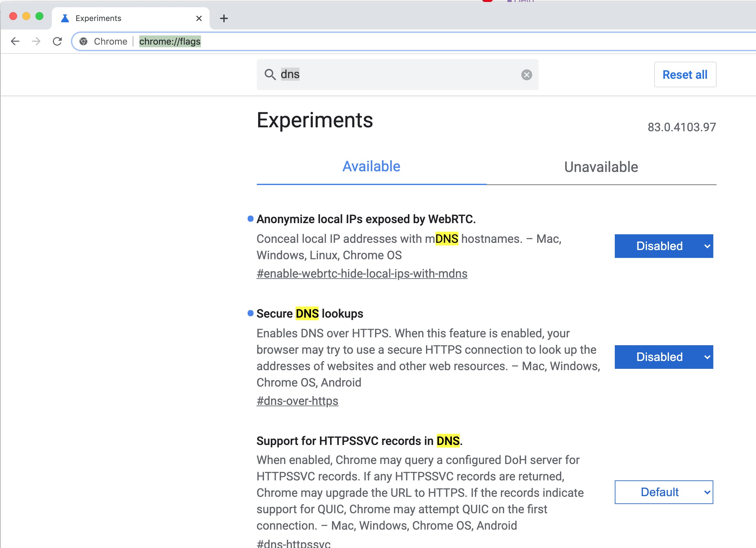Click blue dot beside Anonymize local IPs
Image resolution: width=756 pixels, height=548 pixels.
point(251,219)
